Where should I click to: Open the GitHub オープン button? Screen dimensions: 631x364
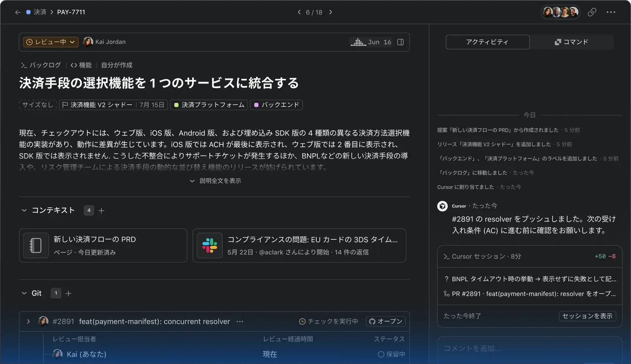point(386,321)
